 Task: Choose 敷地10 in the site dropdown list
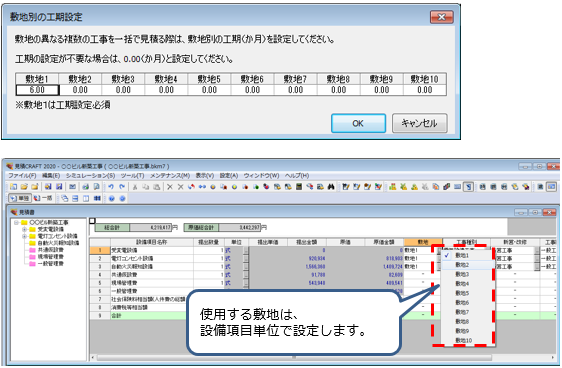pos(467,340)
